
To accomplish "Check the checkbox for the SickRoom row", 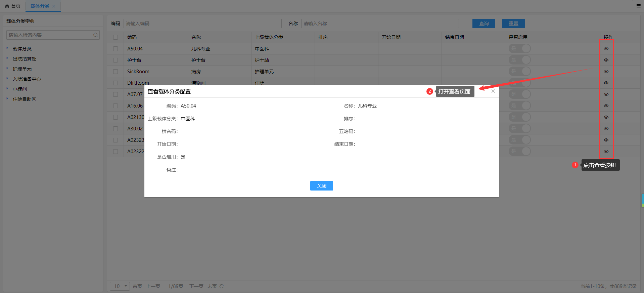I will tap(116, 72).
